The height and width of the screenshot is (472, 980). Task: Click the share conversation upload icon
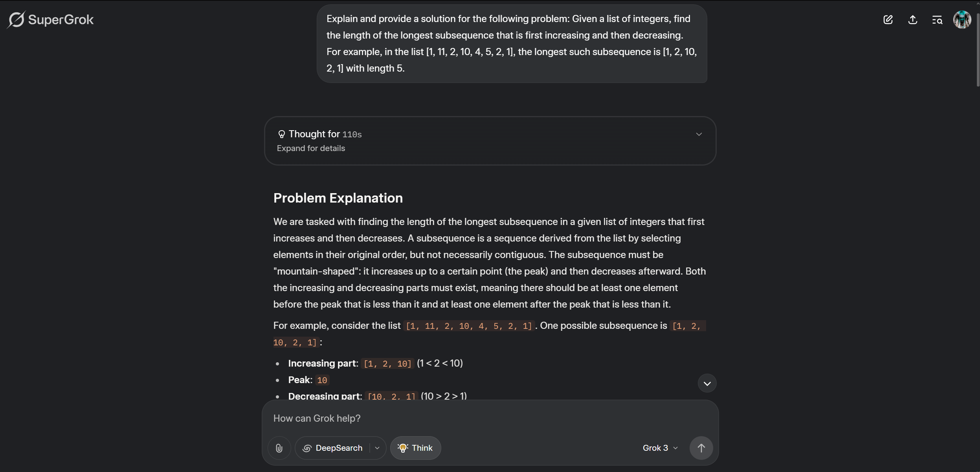click(x=913, y=20)
